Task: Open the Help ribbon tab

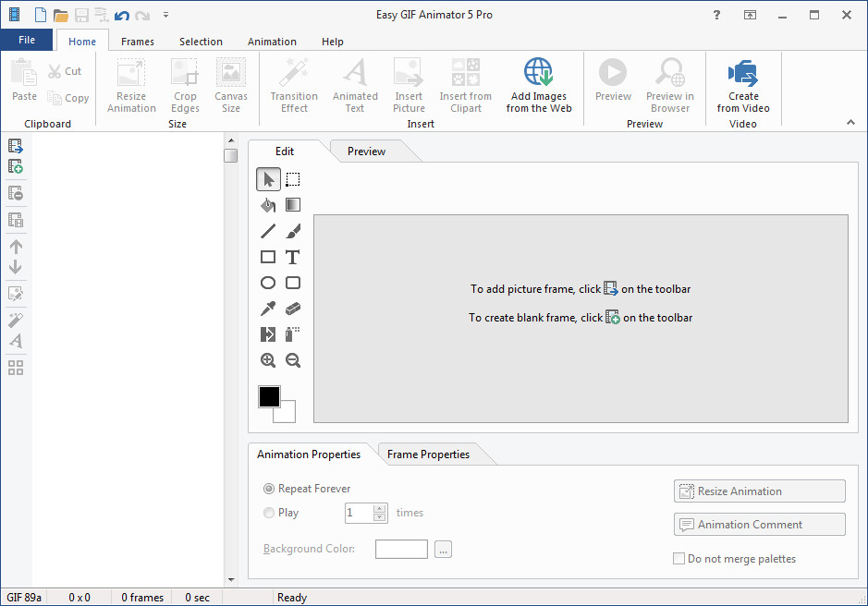Action: 332,42
